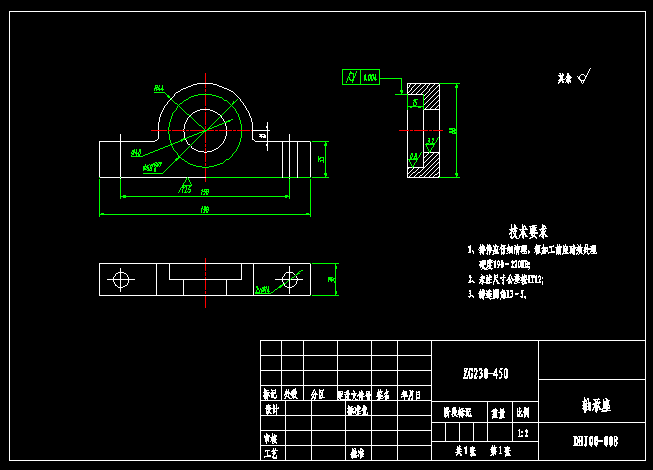Click the 阶段标记 header cell
The width and height of the screenshot is (653, 470).
coord(458,413)
